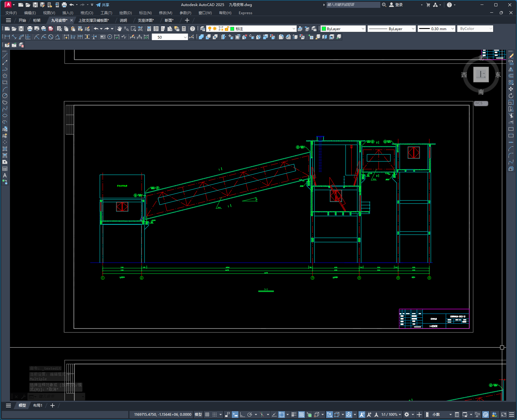Select the Rectangle draw tool
The image size is (517, 420).
[5, 82]
